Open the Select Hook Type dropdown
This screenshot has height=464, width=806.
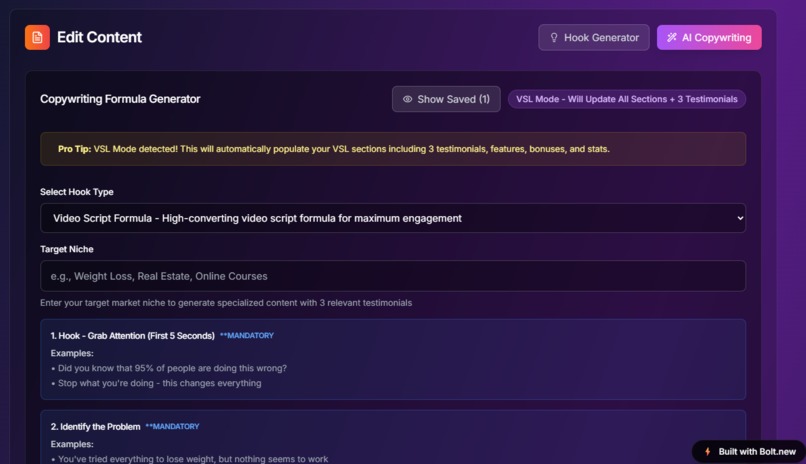tap(393, 218)
